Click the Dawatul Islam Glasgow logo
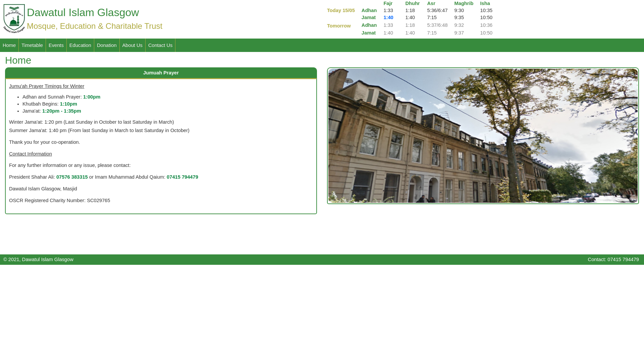Image resolution: width=644 pixels, height=362 pixels. point(14,19)
